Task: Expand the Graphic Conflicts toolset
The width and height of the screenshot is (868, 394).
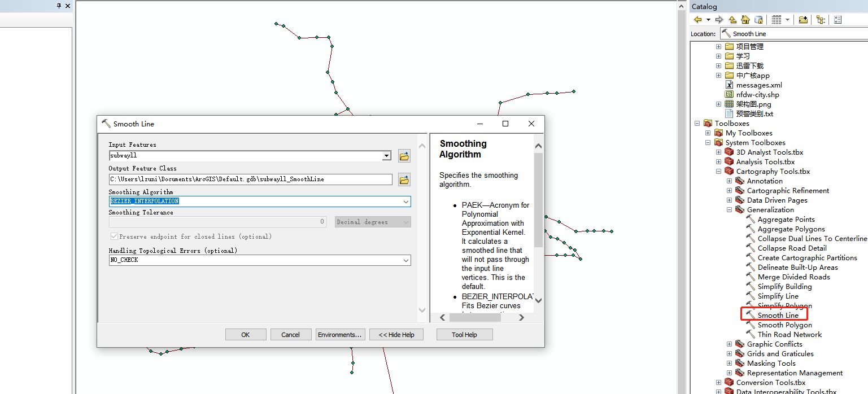Action: (729, 344)
